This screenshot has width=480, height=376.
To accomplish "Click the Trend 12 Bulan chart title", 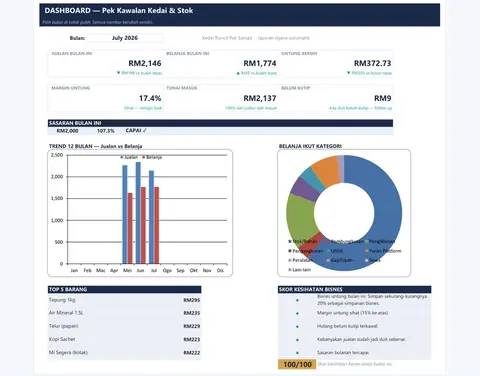I will click(x=95, y=146).
